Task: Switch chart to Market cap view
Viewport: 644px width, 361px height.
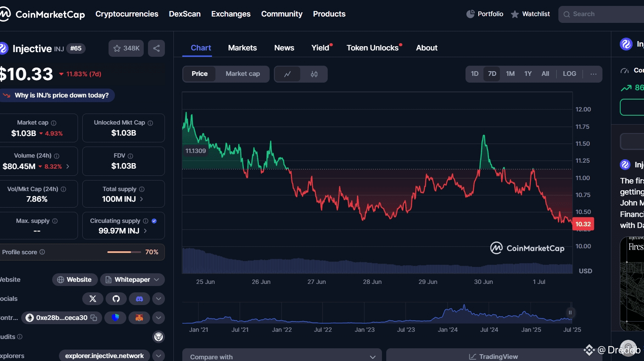Action: [x=243, y=74]
